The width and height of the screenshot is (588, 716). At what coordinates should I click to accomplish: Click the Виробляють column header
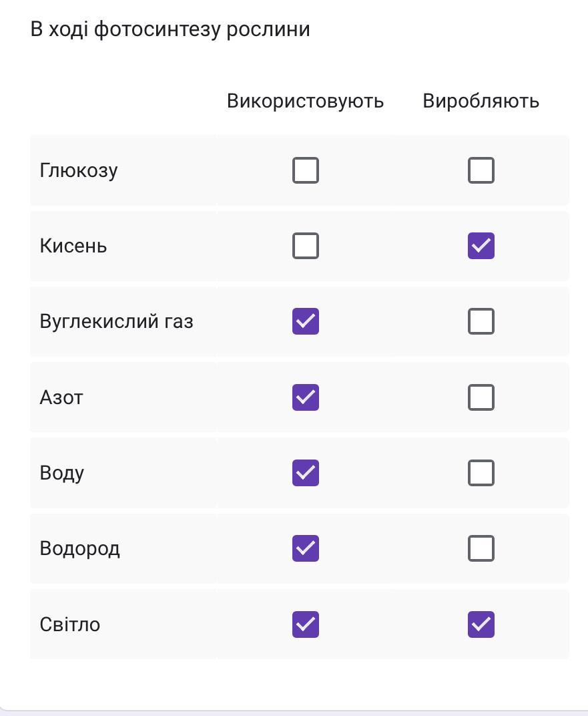[481, 101]
